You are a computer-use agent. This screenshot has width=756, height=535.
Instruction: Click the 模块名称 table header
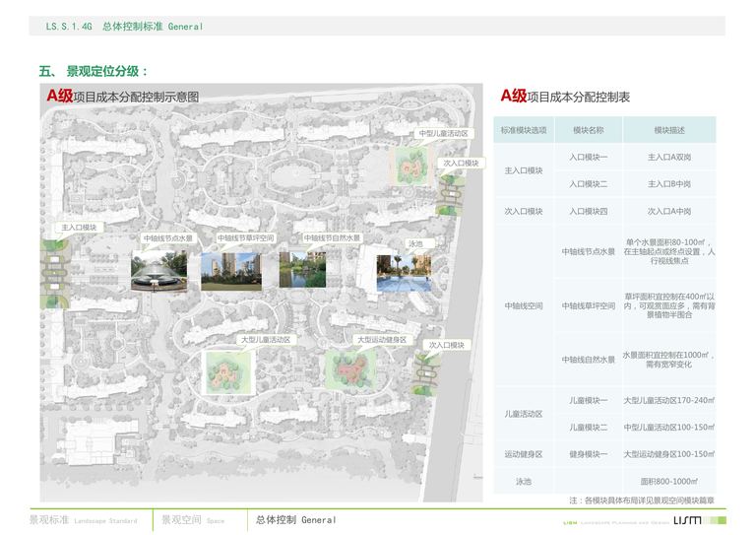pyautogui.click(x=589, y=130)
